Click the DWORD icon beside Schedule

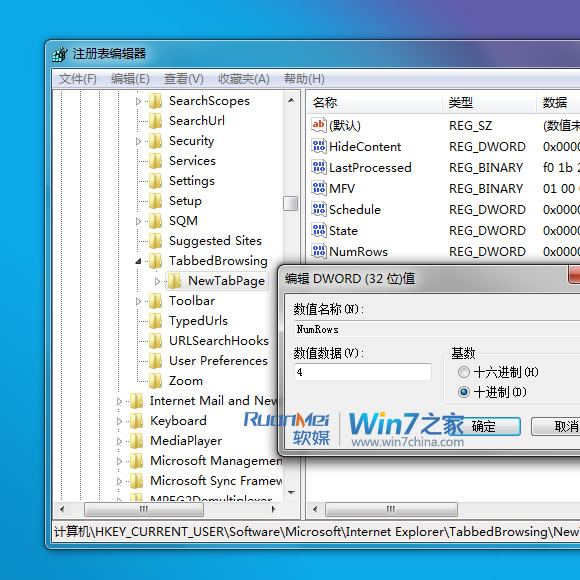(318, 209)
